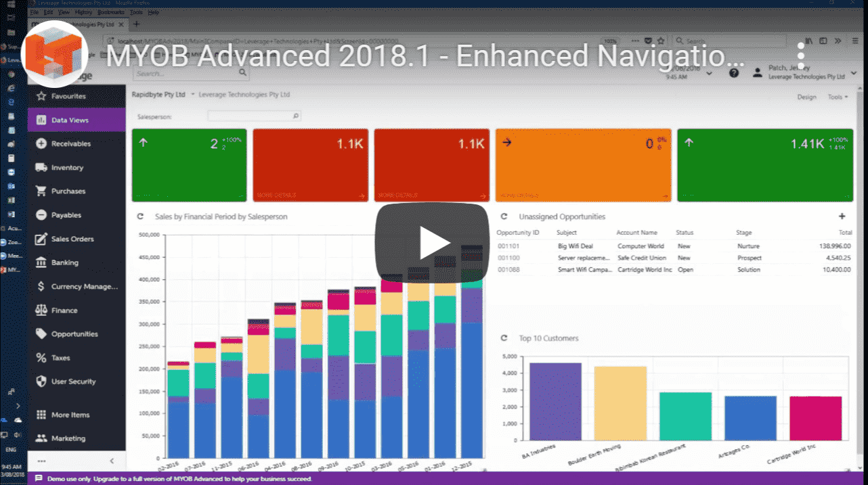Viewport: 868px width, 485px height.
Task: Click the Design link
Action: 806,97
